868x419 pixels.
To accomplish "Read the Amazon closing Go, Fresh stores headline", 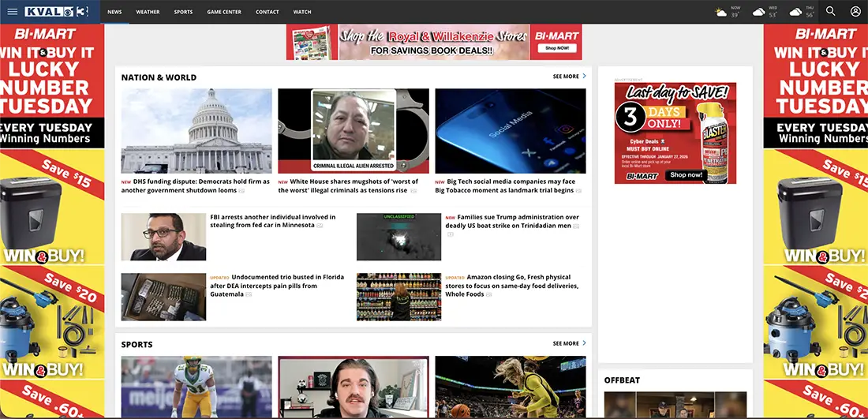I will point(512,286).
